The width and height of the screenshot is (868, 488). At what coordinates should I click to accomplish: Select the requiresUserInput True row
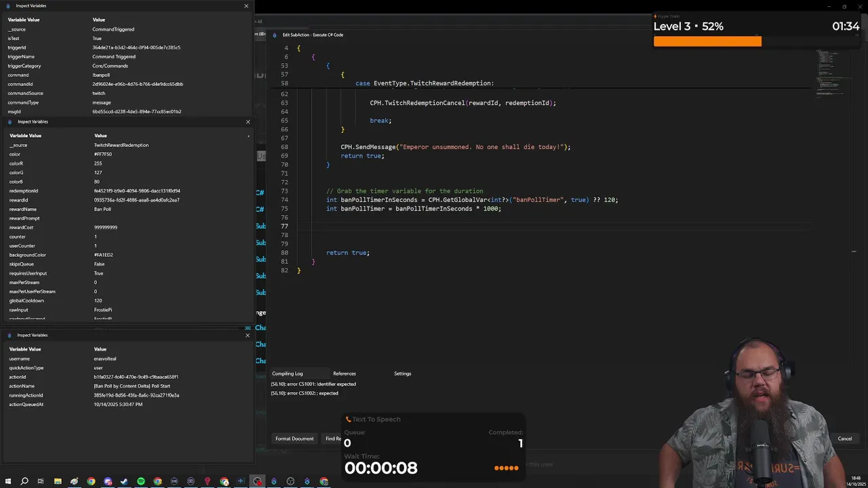[127, 273]
